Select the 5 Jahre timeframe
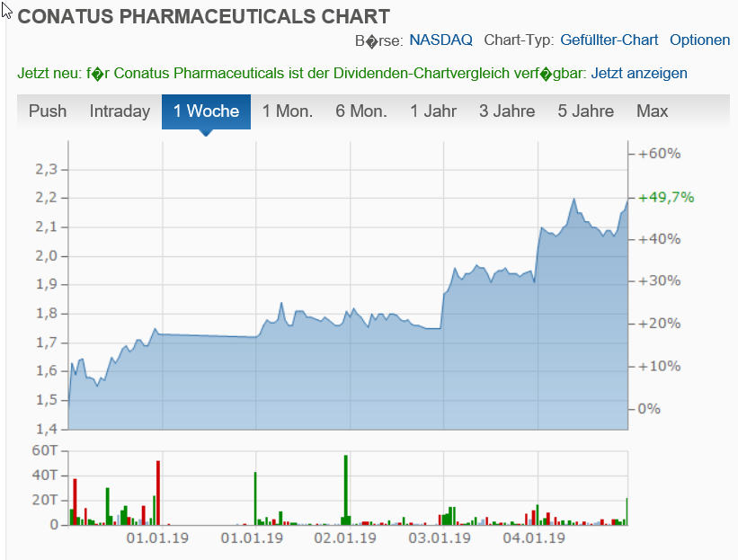Viewport: 738px width, 560px height. tap(583, 111)
